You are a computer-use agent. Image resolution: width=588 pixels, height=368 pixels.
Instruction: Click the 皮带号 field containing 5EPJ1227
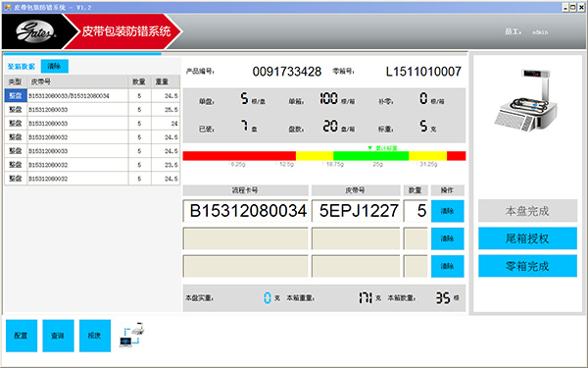pos(356,211)
